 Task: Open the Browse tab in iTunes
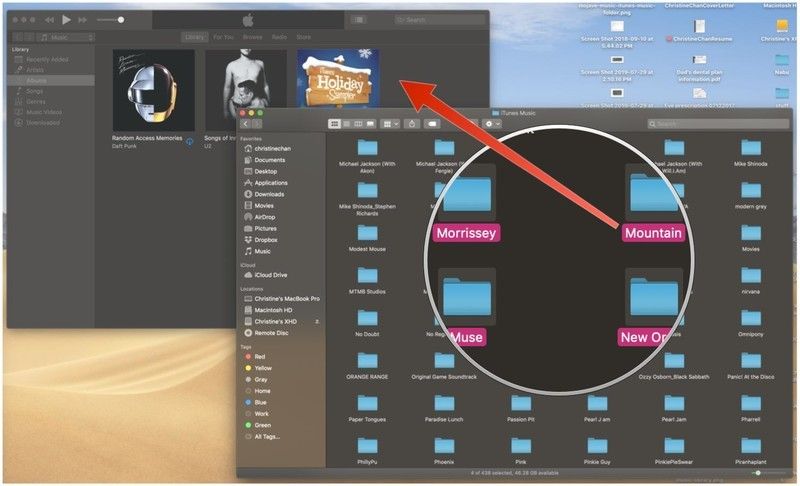point(251,37)
